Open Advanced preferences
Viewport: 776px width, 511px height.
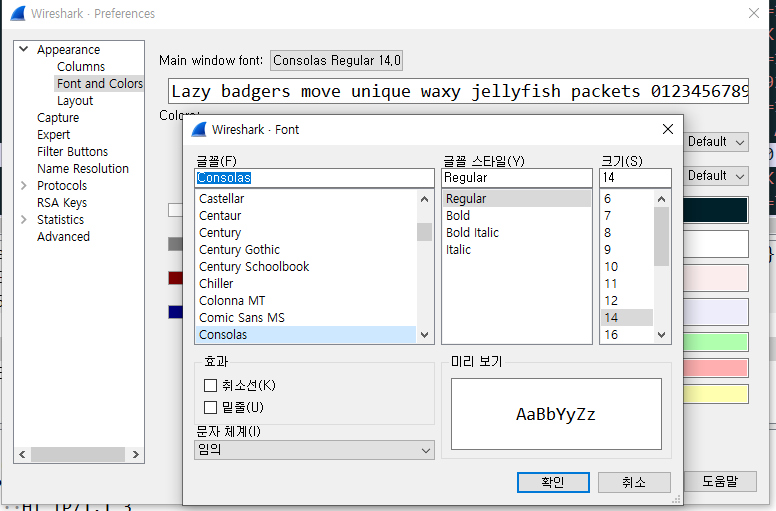tap(63, 236)
